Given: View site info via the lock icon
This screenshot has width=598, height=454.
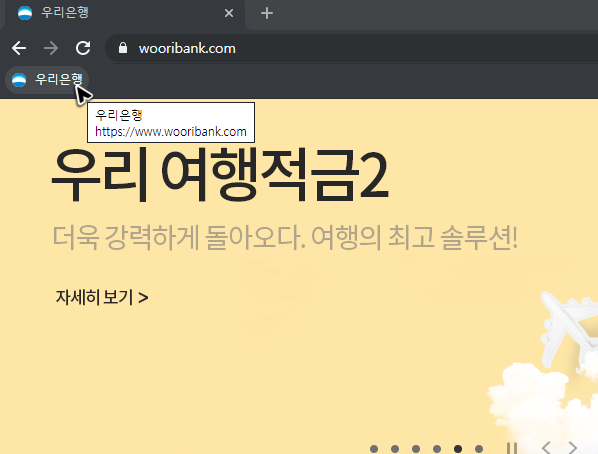Looking at the screenshot, I should (x=123, y=48).
